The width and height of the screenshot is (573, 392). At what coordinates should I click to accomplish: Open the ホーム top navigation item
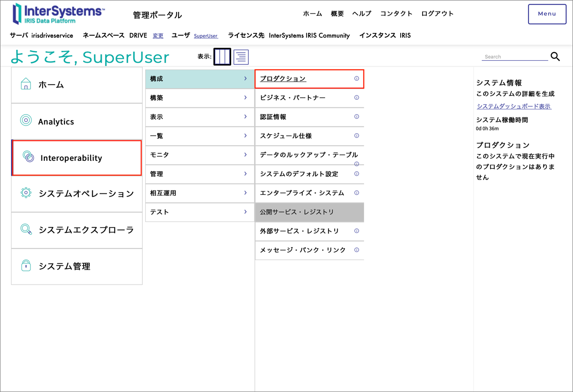pyautogui.click(x=312, y=14)
